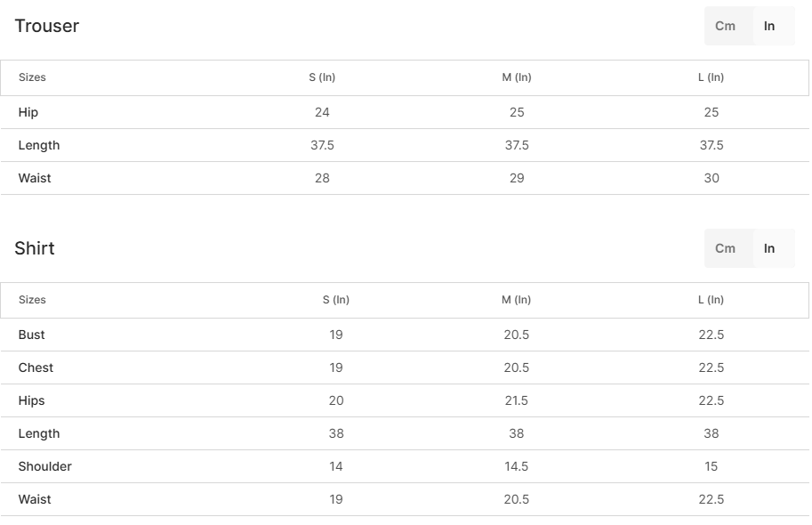Click the Shirt shoulder value 14.5
812x525 pixels.
click(517, 466)
